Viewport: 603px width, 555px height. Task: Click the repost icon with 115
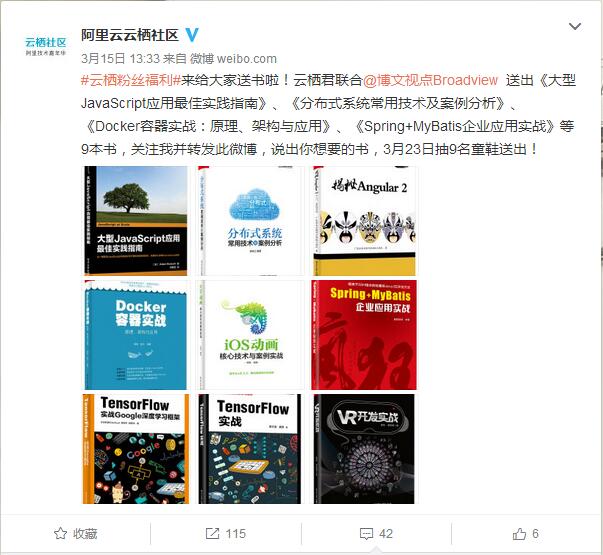click(212, 533)
